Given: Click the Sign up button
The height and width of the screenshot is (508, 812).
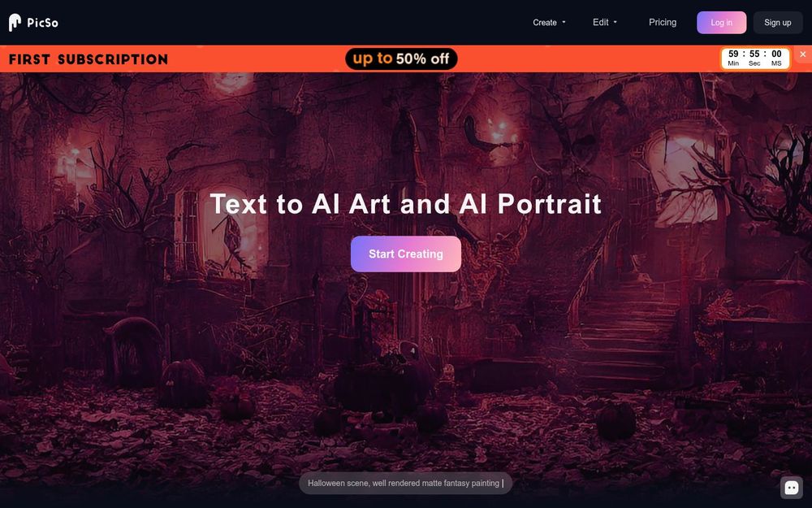Looking at the screenshot, I should 777,22.
